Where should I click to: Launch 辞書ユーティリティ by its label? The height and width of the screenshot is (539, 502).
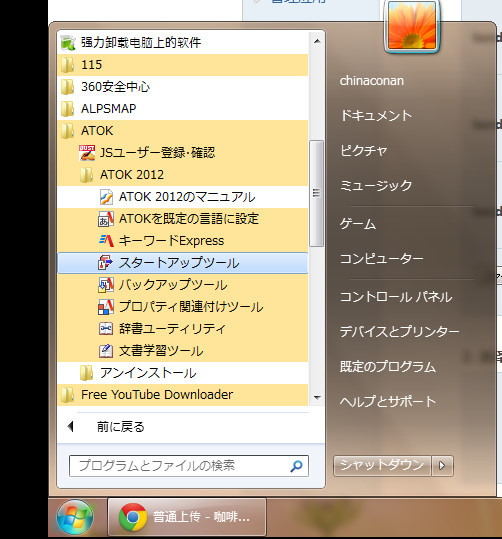click(173, 329)
